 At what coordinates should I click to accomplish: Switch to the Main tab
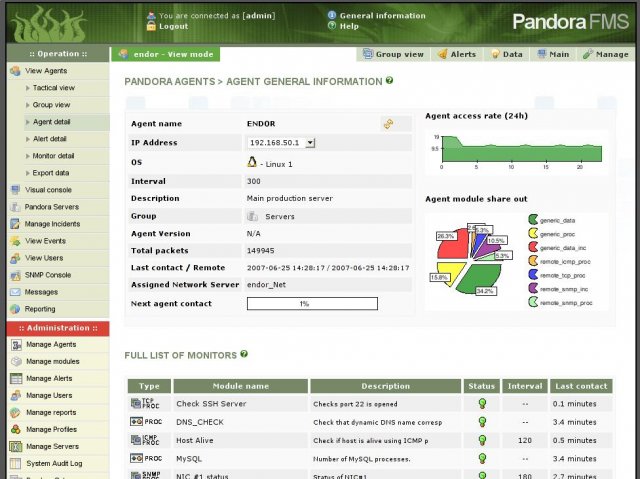(x=553, y=54)
